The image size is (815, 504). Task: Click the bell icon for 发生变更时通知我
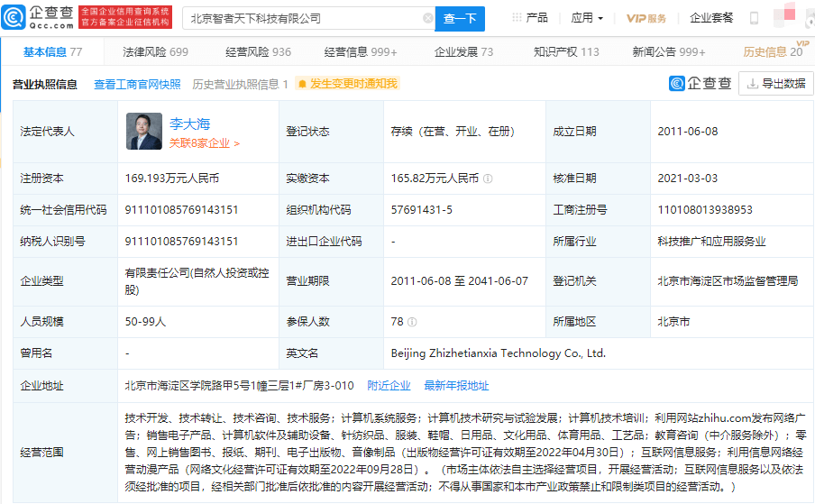tap(302, 84)
